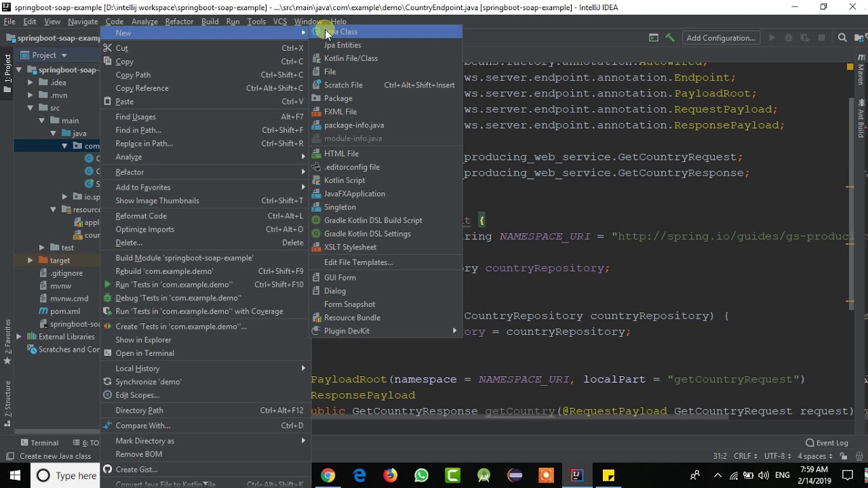The image size is (868, 488).
Task: Click the File icon in New submenu
Action: point(316,71)
